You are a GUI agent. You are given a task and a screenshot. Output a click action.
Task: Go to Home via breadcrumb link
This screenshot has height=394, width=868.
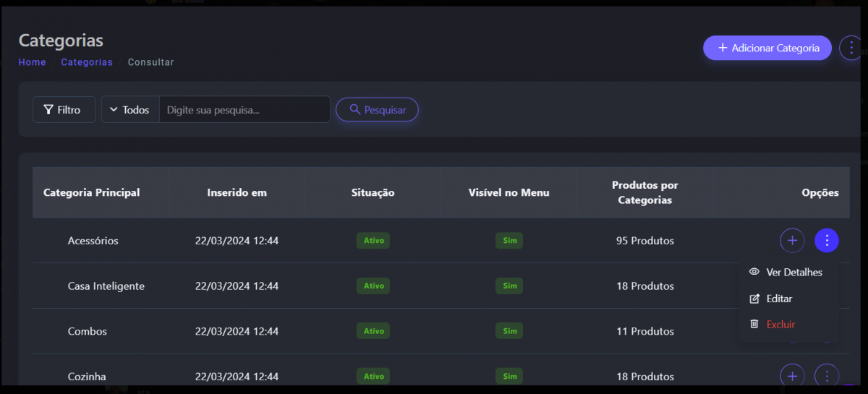(32, 62)
